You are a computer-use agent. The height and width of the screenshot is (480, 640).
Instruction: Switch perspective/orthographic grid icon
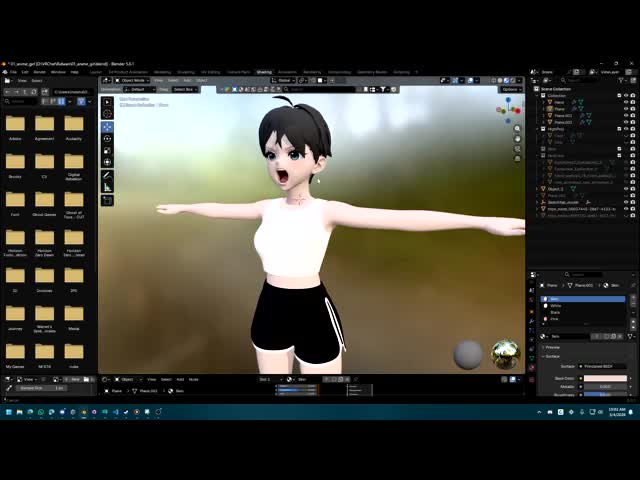[517, 158]
